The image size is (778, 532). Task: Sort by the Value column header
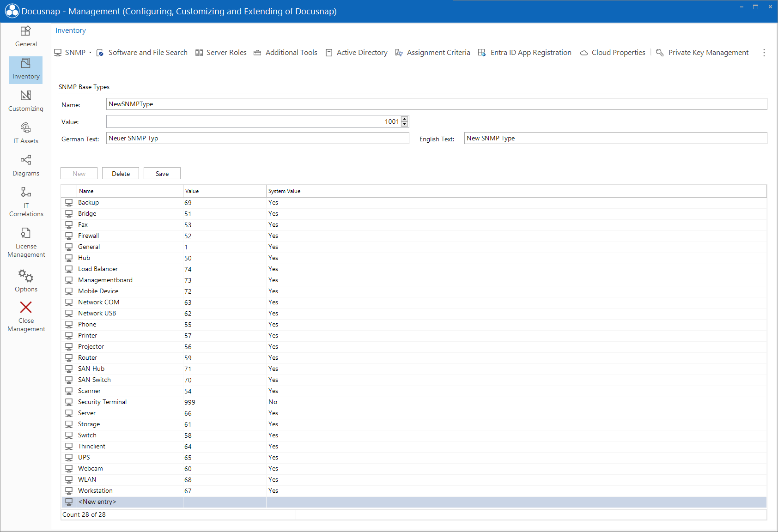225,191
